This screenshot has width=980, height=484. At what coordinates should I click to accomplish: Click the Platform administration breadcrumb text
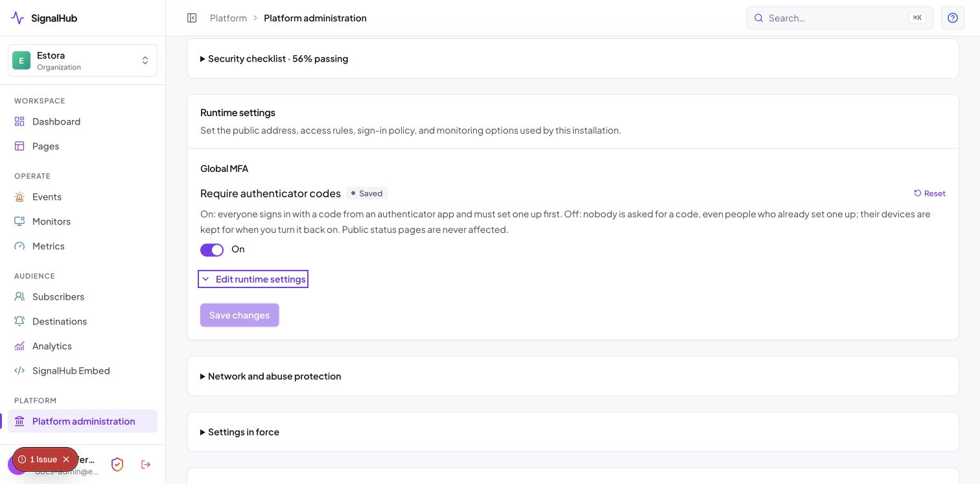click(315, 18)
